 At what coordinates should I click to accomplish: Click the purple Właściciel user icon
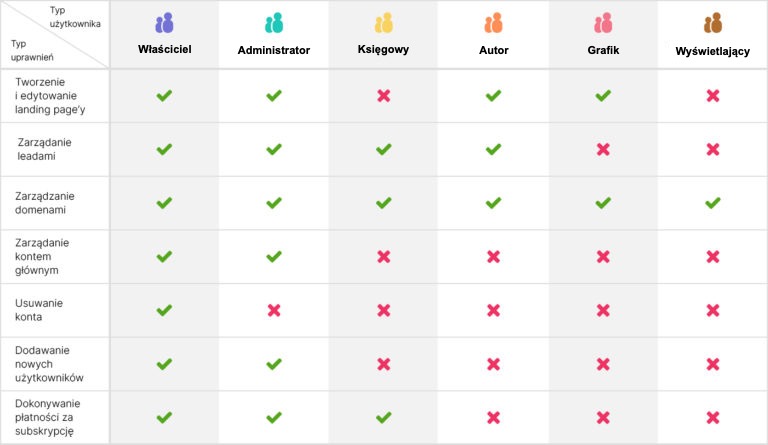point(165,23)
